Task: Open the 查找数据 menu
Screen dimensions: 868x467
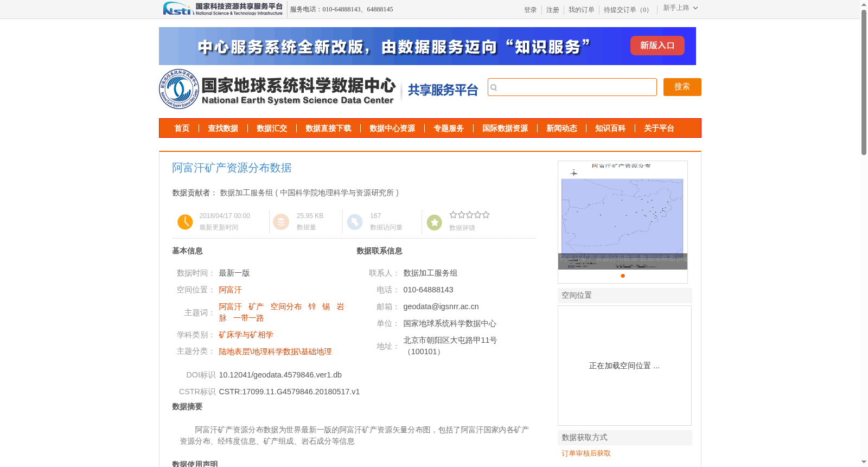Action: 223,128
